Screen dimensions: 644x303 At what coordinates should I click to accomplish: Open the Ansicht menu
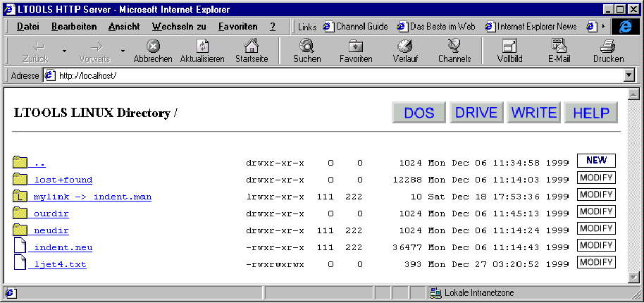point(124,26)
